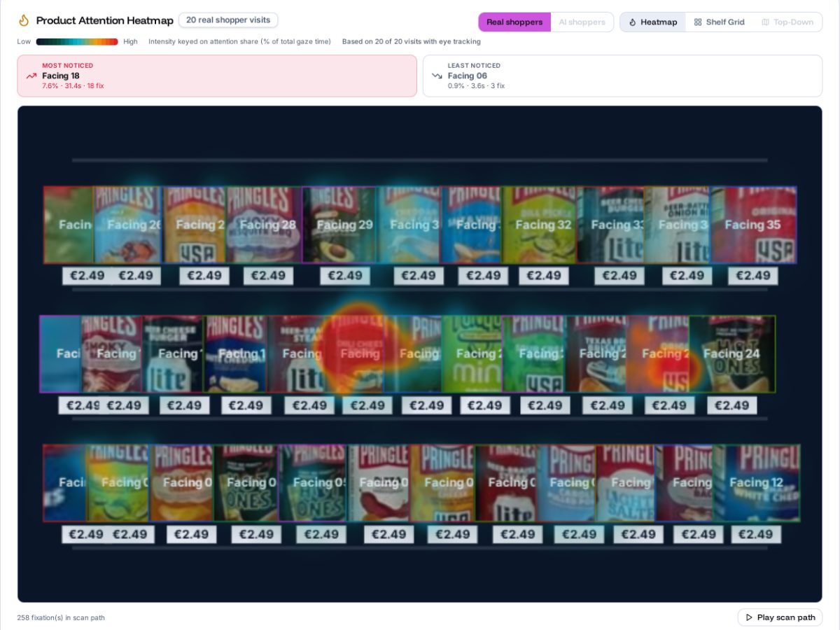Click the upward trend icon in Most Noticed card
The image size is (840, 630).
31,76
